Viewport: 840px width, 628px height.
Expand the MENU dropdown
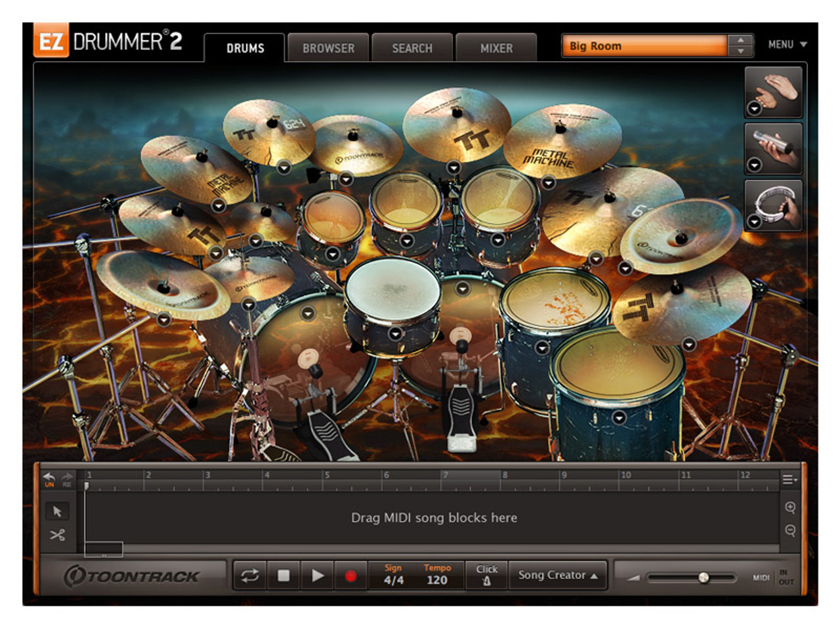click(787, 45)
